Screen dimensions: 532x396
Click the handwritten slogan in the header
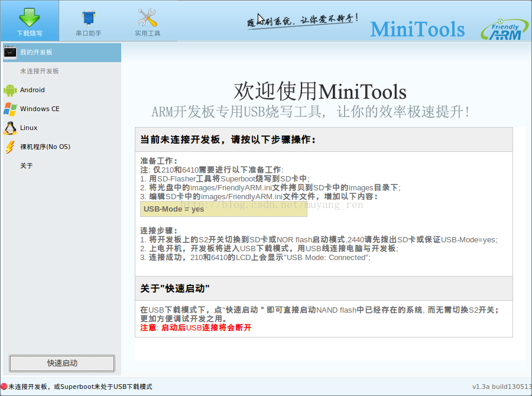(x=302, y=21)
